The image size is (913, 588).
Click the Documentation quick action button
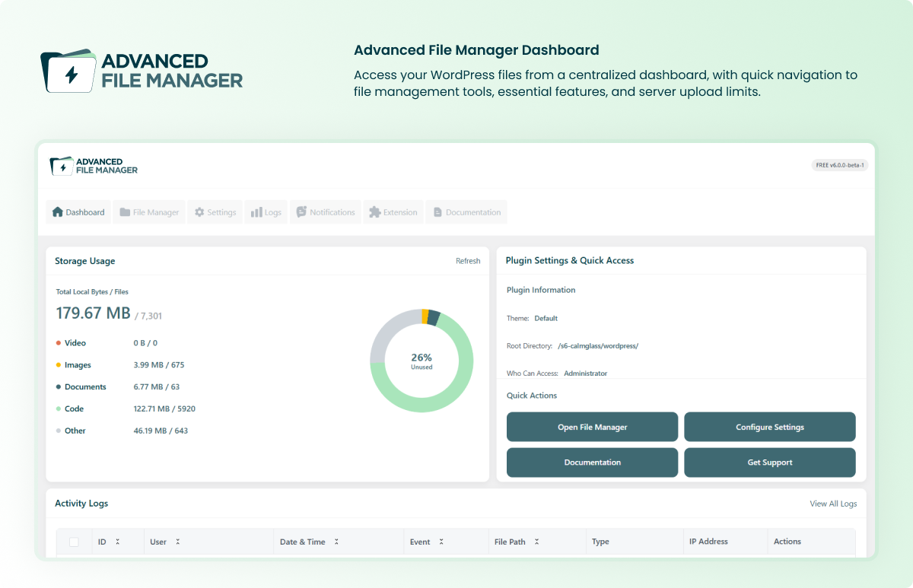tap(592, 462)
